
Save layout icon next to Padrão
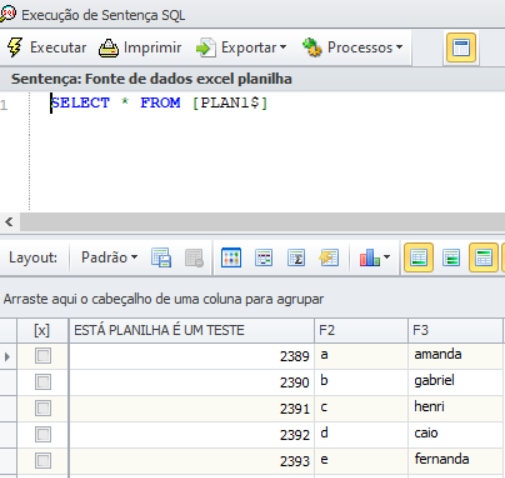pos(161,257)
